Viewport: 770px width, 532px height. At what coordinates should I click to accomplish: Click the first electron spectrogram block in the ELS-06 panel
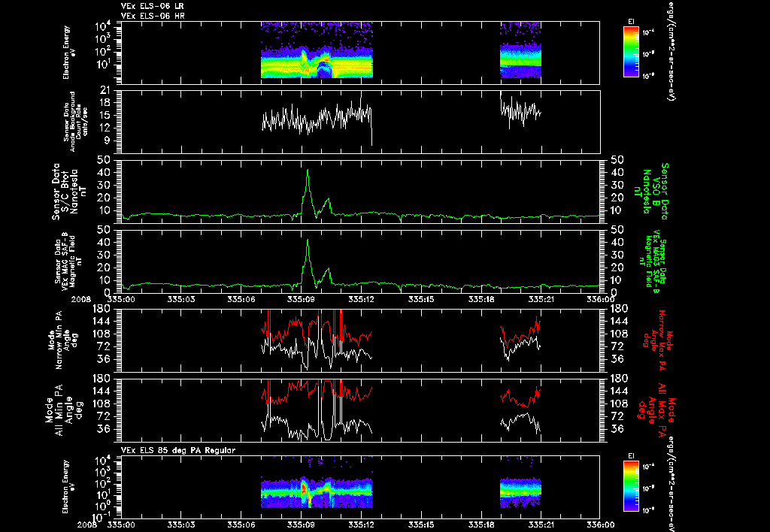click(317, 50)
